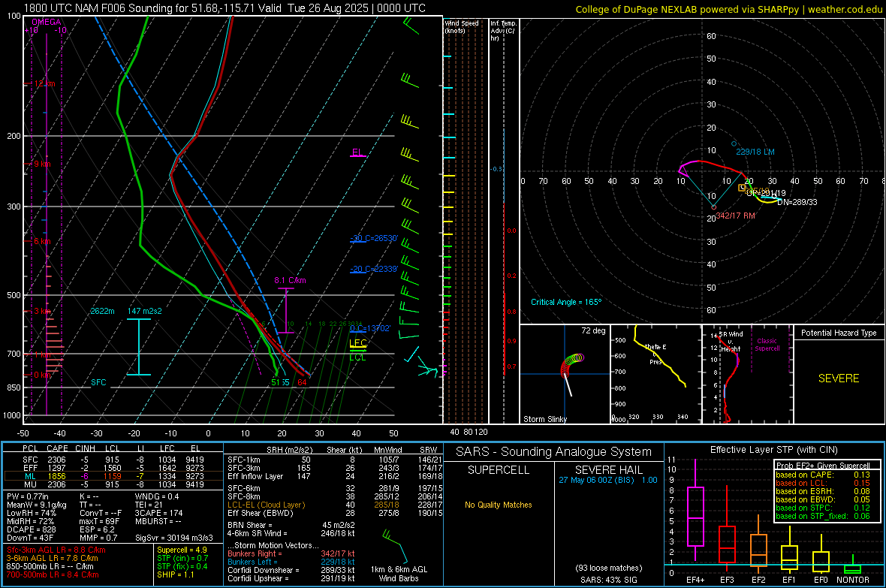Click the "Theta-E v. Pres" plot label
The width and height of the screenshot is (886, 588).
(x=655, y=354)
